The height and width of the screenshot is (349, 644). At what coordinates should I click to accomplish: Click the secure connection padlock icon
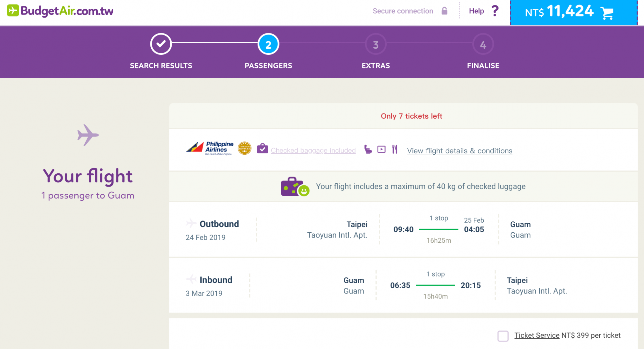(444, 11)
